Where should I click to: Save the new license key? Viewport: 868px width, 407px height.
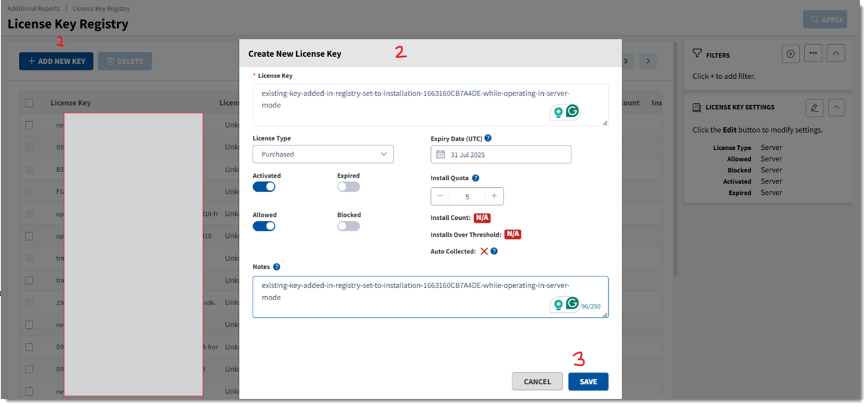pos(588,382)
